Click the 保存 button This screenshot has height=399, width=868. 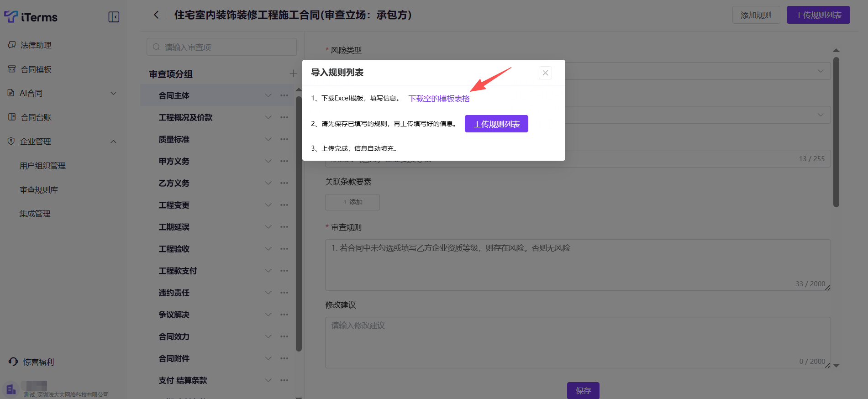click(x=583, y=390)
